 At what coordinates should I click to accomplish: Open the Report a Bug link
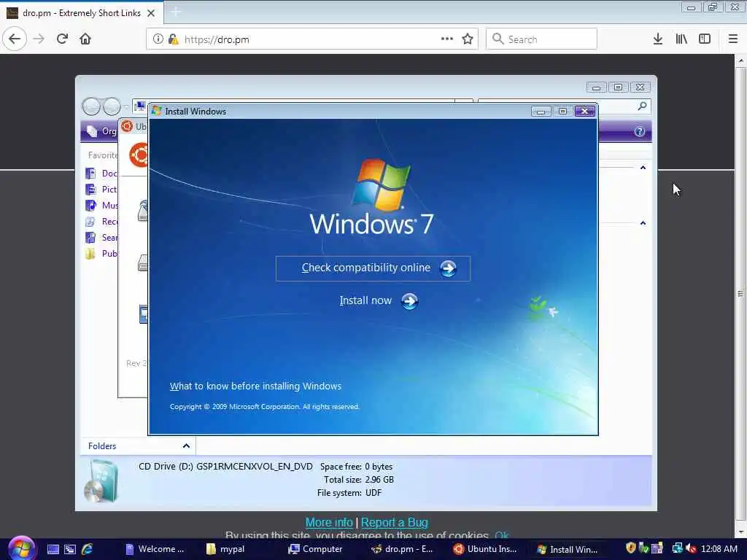pos(395,522)
